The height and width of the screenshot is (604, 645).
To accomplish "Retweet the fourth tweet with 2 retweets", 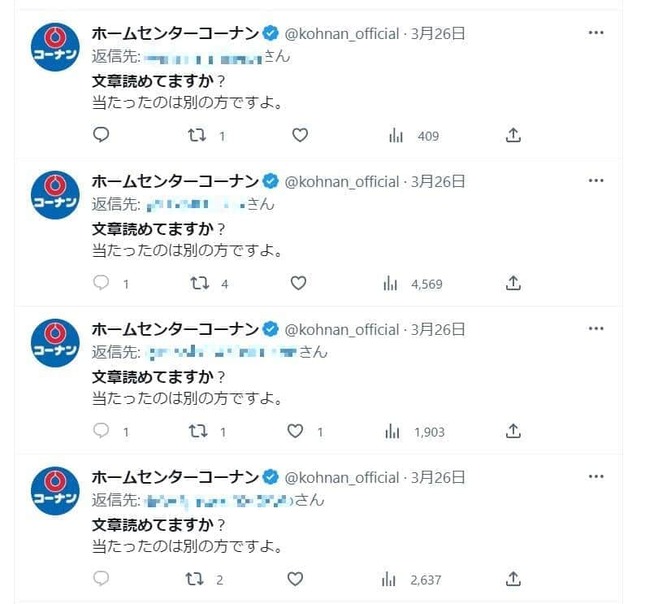I will click(197, 579).
